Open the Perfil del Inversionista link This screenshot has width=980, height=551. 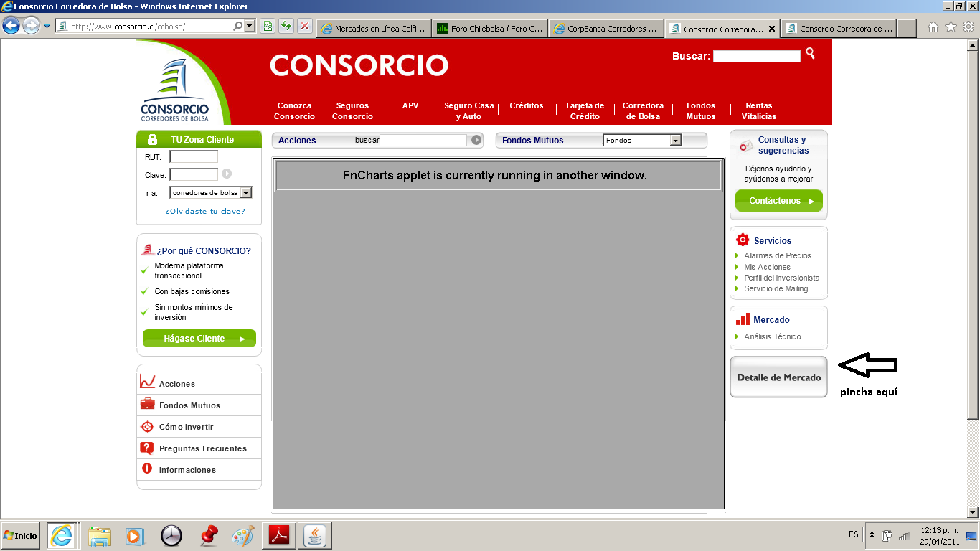point(782,278)
